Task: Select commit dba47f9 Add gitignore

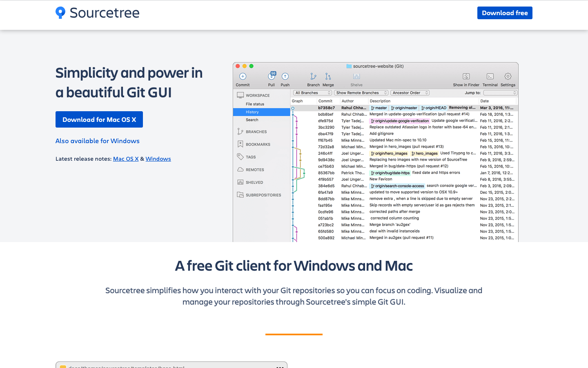Action: tap(404, 134)
